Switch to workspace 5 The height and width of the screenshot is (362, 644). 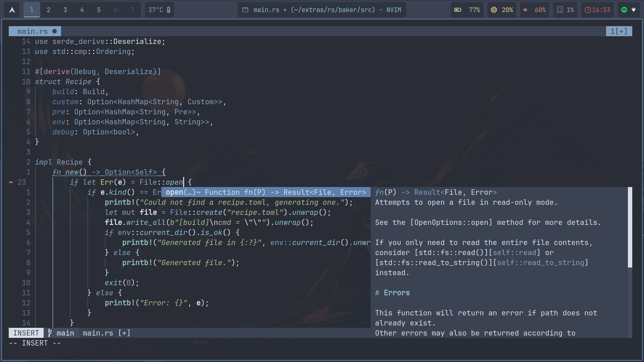click(99, 10)
